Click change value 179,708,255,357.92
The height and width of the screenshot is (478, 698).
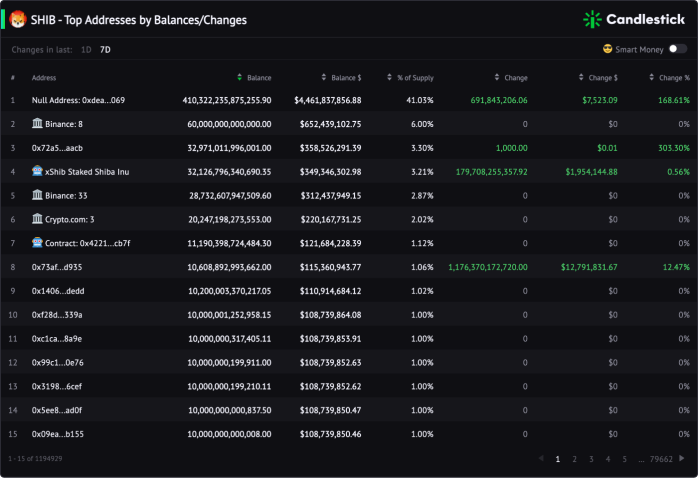pyautogui.click(x=491, y=172)
